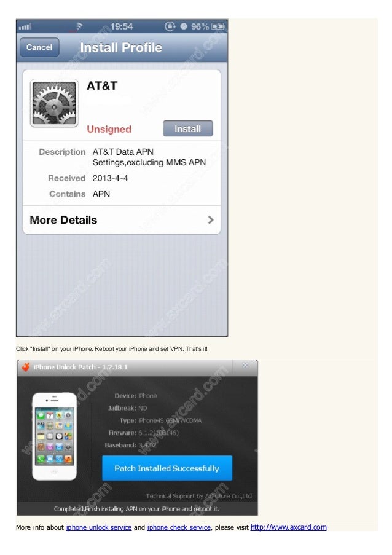The image size is (392, 555).
Task: Open the More Details row
Action: (122, 220)
